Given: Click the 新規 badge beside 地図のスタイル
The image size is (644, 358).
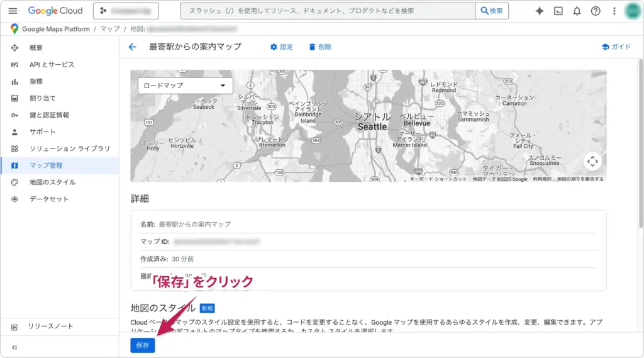Looking at the screenshot, I should [x=207, y=308].
